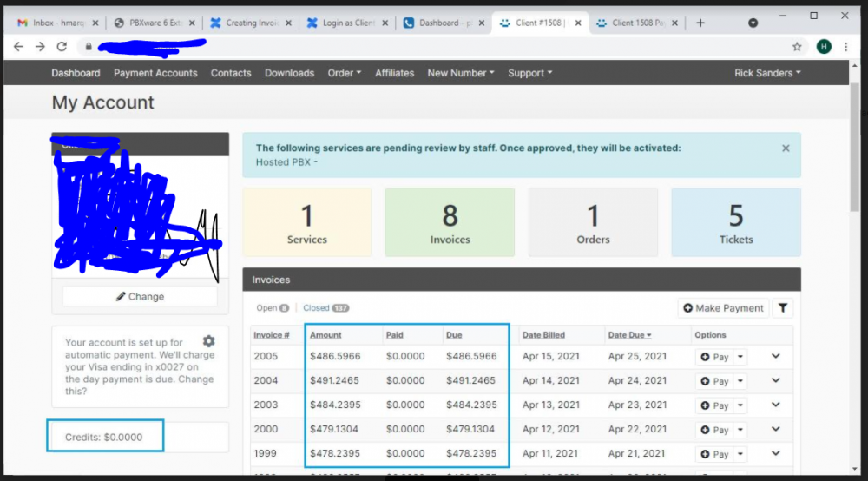The image size is (868, 481).
Task: Go to Contacts page
Action: pos(231,73)
